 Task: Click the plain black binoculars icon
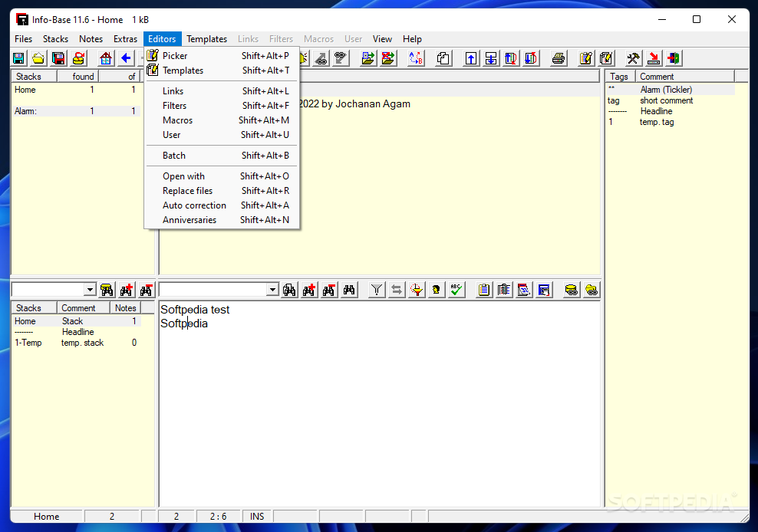(x=349, y=290)
